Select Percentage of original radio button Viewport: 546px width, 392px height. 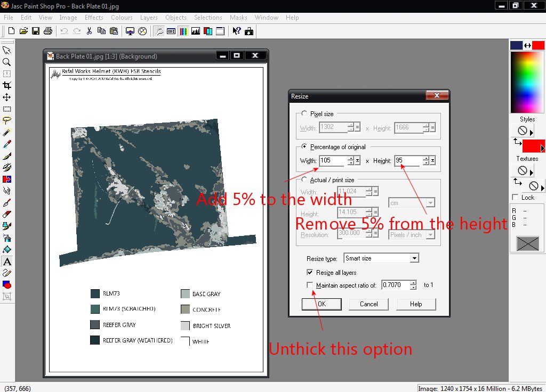point(304,146)
